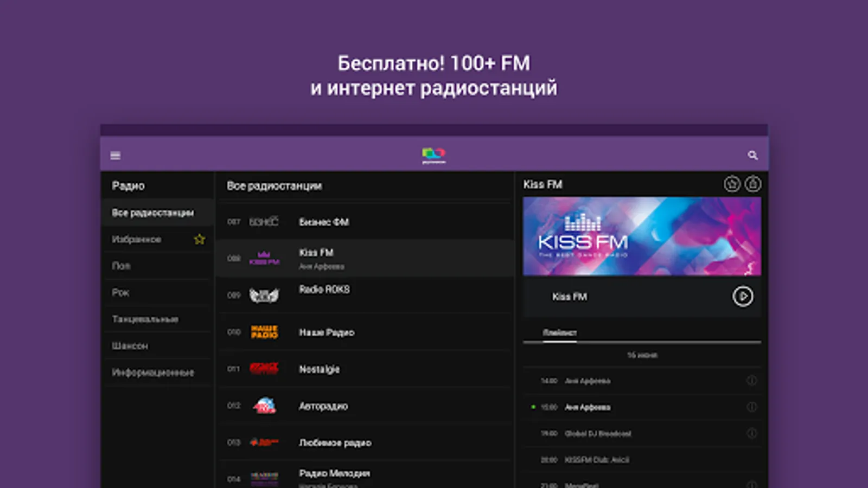Open info for the Global DJ Broadcast entry
The height and width of the screenshot is (488, 868).
click(x=751, y=433)
